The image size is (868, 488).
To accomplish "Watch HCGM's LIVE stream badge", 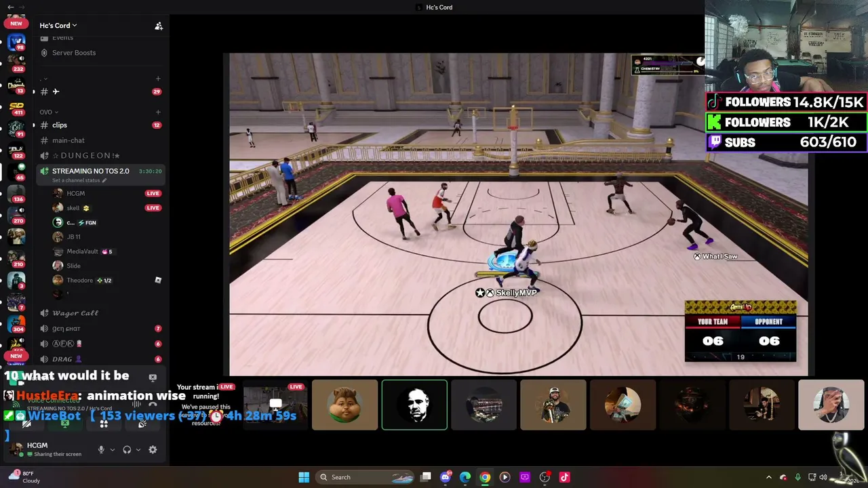I will [x=153, y=193].
